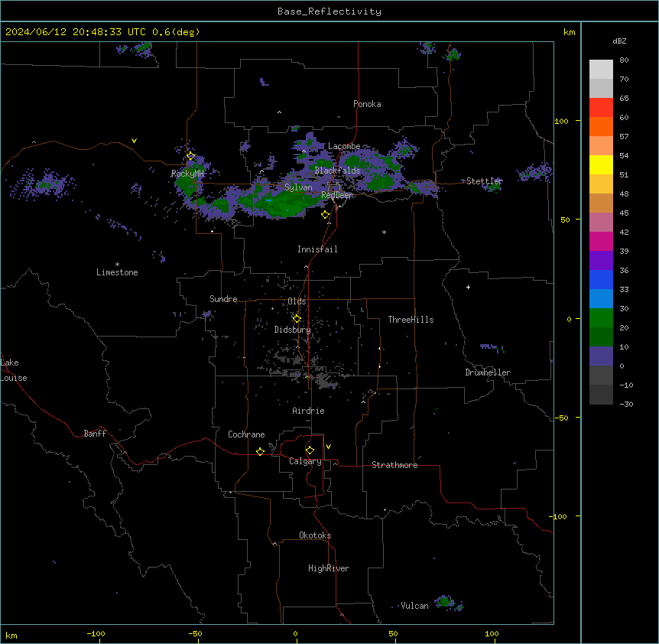Click the Olds label
Screen dimensions: 659x644
(297, 301)
